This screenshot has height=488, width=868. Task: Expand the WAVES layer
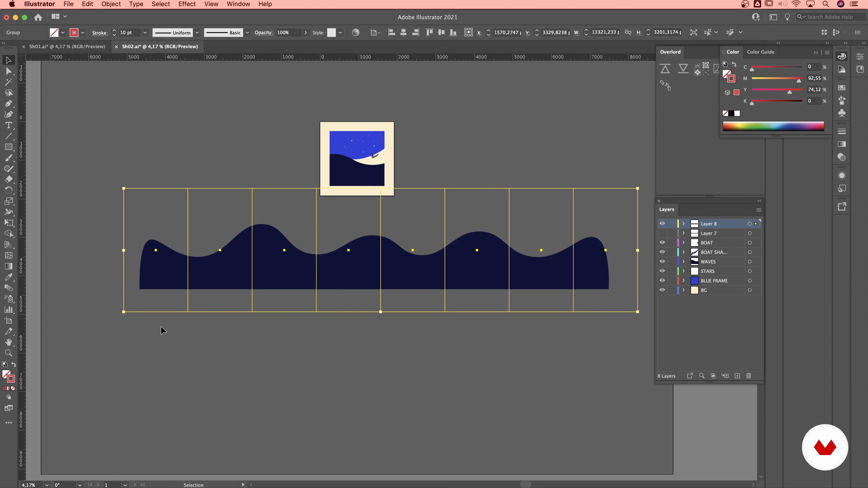tap(683, 261)
